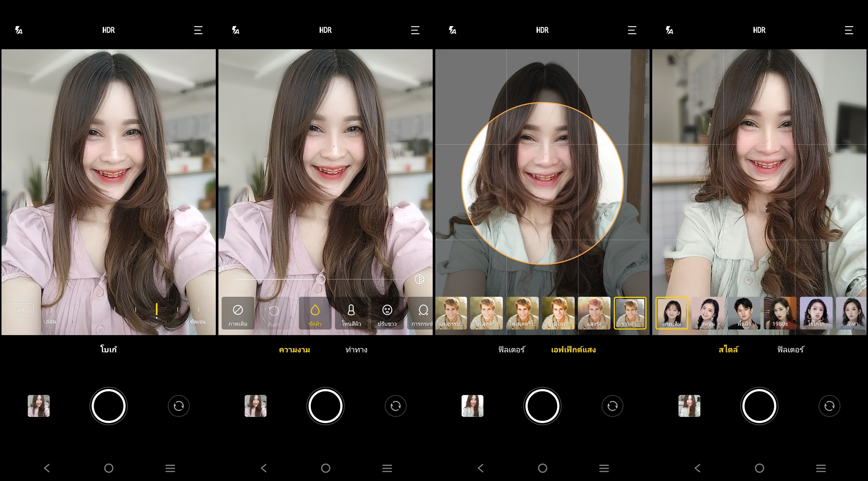Select the ปรับขาว whitening tool
Screen dimensions: 868x481
click(387, 313)
